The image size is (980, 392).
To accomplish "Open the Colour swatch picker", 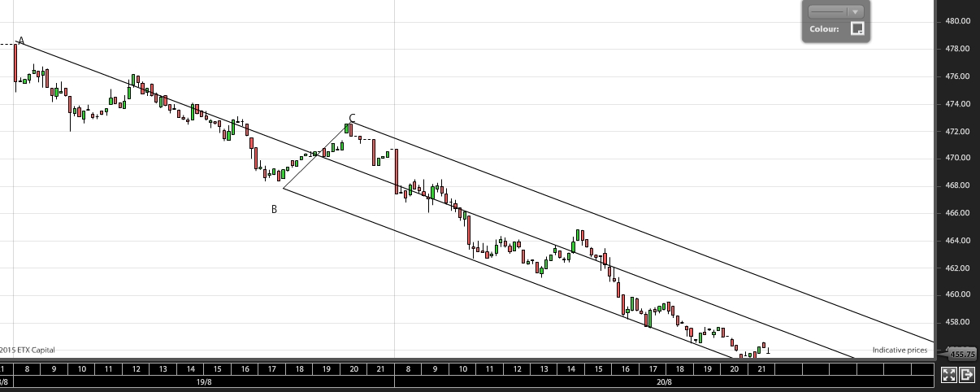I will pyautogui.click(x=856, y=29).
